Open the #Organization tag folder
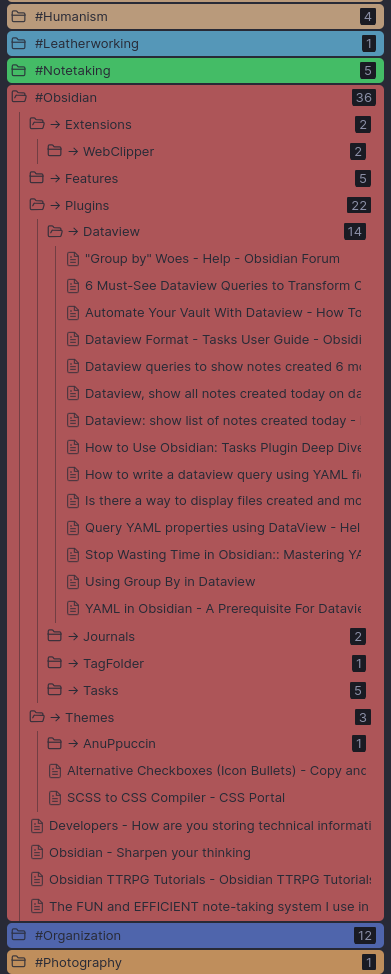 pos(195,935)
